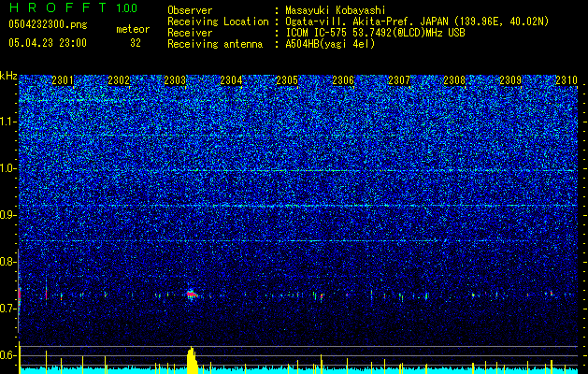Click the "Receiving antenna" label
This screenshot has width=588, height=374.
pyautogui.click(x=215, y=44)
